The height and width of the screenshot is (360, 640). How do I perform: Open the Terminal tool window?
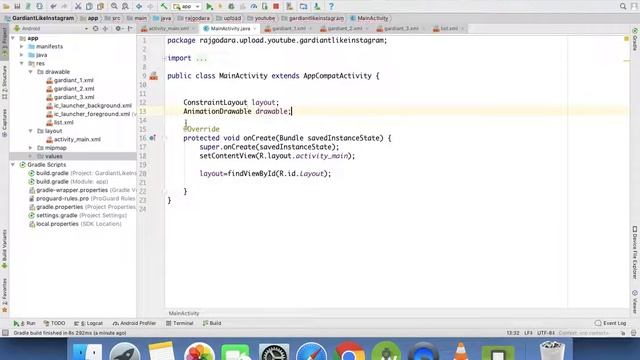point(180,323)
